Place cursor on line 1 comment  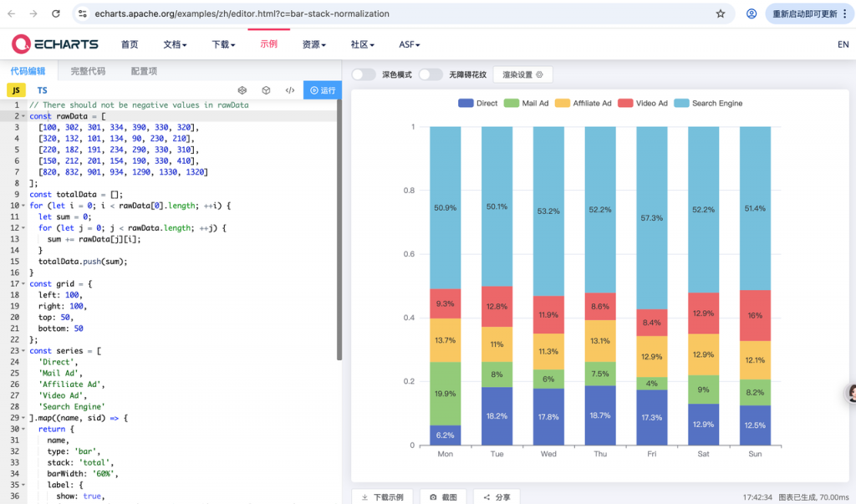[139, 104]
